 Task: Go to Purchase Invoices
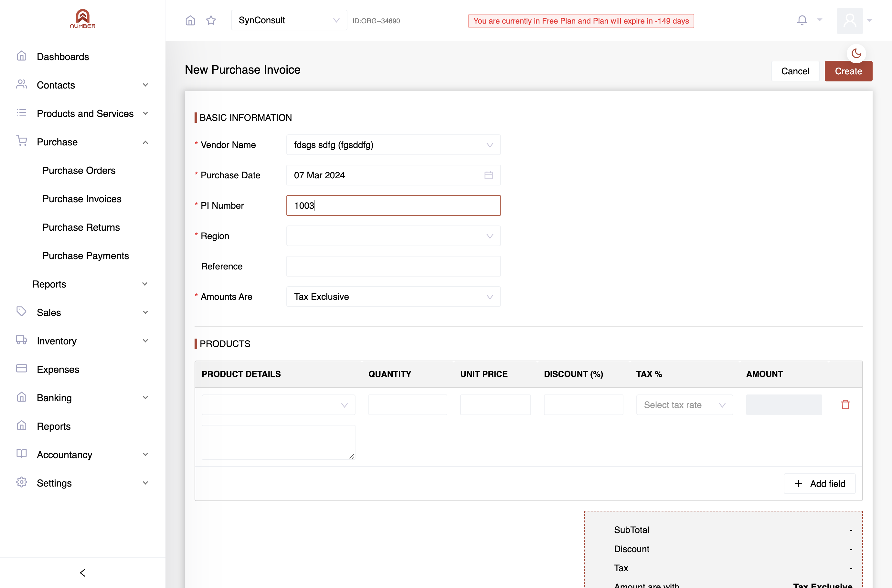(x=82, y=199)
